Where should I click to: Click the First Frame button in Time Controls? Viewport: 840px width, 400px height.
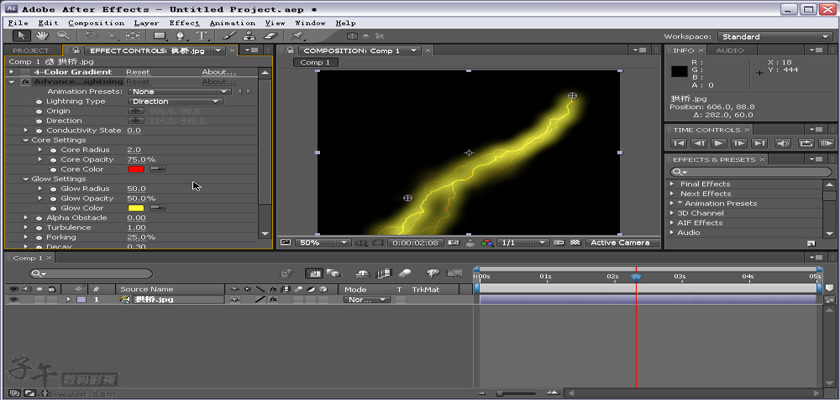click(x=679, y=144)
